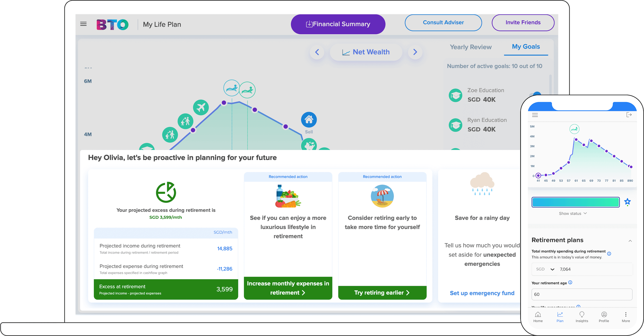Click the airplane travel goal icon on chart
The image size is (644, 336).
(201, 107)
